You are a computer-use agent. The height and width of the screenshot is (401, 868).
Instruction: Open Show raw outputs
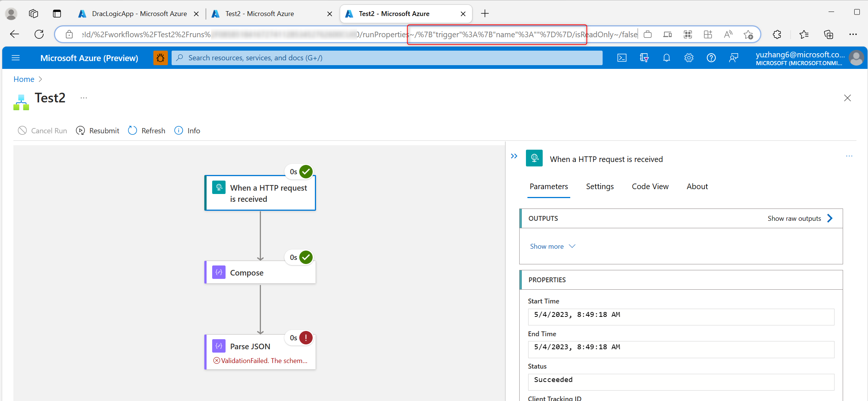point(800,219)
